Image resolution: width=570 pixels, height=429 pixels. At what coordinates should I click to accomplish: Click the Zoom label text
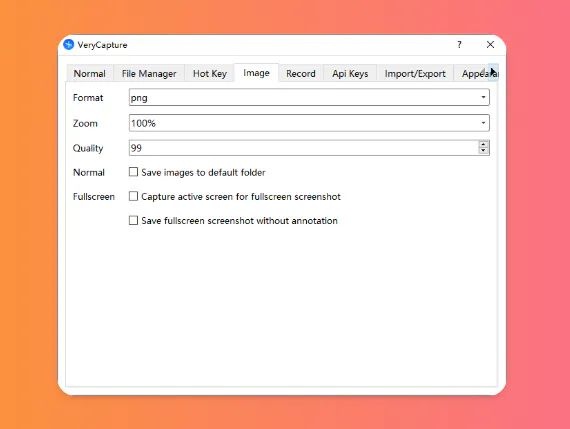(x=85, y=123)
